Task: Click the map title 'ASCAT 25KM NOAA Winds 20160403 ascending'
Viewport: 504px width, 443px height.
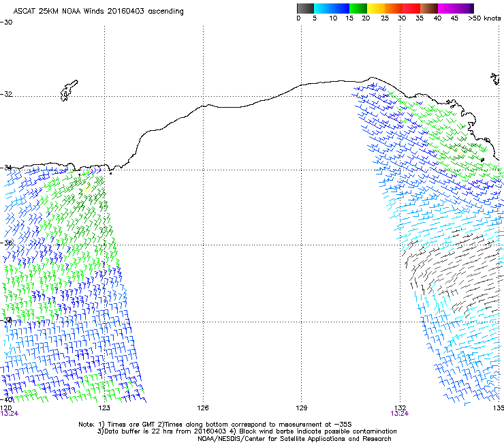Action: click(x=98, y=12)
